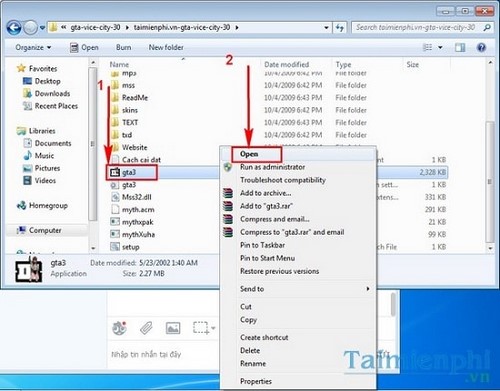Click the Back navigation arrow button
The height and width of the screenshot is (391, 500).
(x=14, y=28)
